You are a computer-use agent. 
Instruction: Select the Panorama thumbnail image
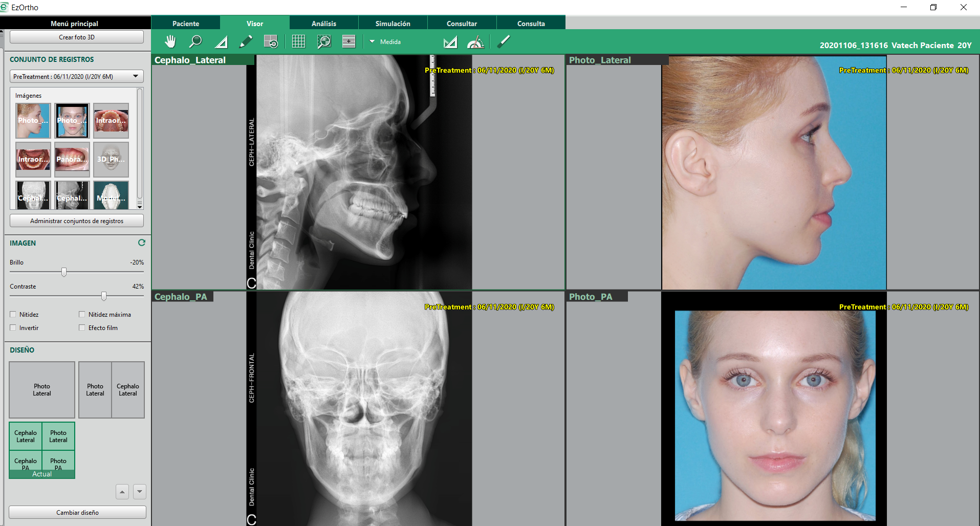point(72,159)
